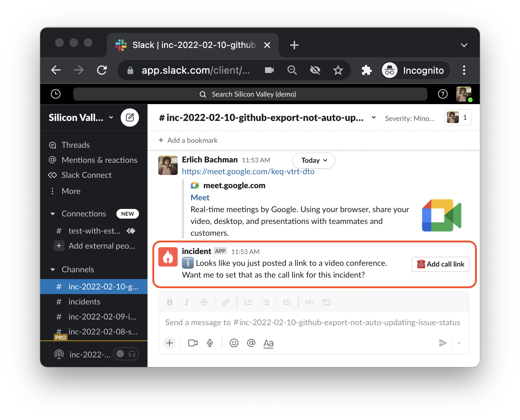The width and height of the screenshot is (520, 420).
Task: Click blocked tracking eye icon in address bar
Action: [x=315, y=70]
